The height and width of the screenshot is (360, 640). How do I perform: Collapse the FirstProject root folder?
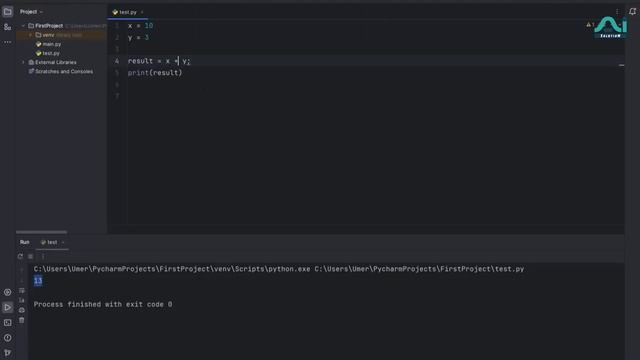pos(23,26)
